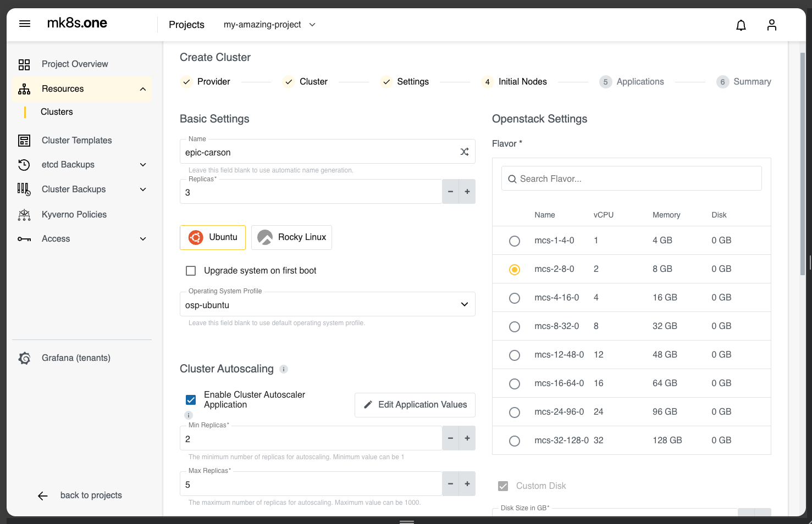
Task: Select the mcs-8-32-0 flavor radio button
Action: (514, 326)
